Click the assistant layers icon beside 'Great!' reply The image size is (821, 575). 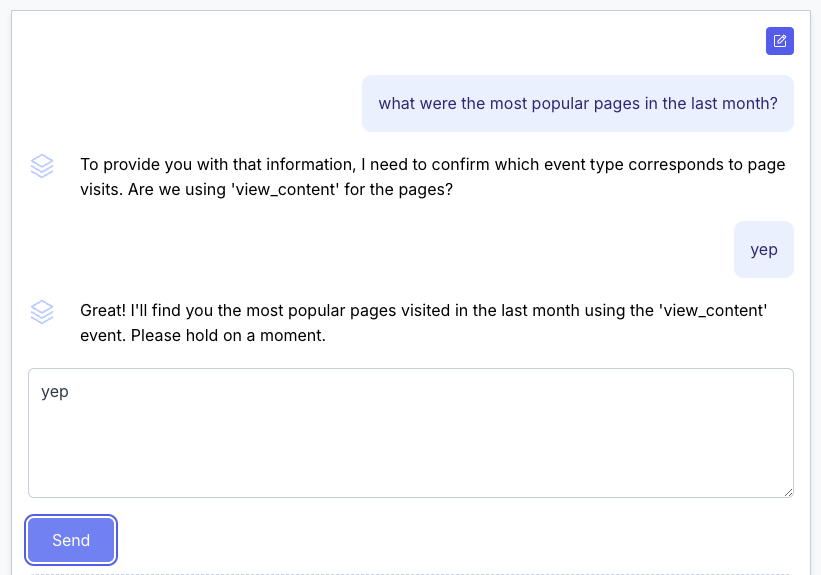click(42, 312)
